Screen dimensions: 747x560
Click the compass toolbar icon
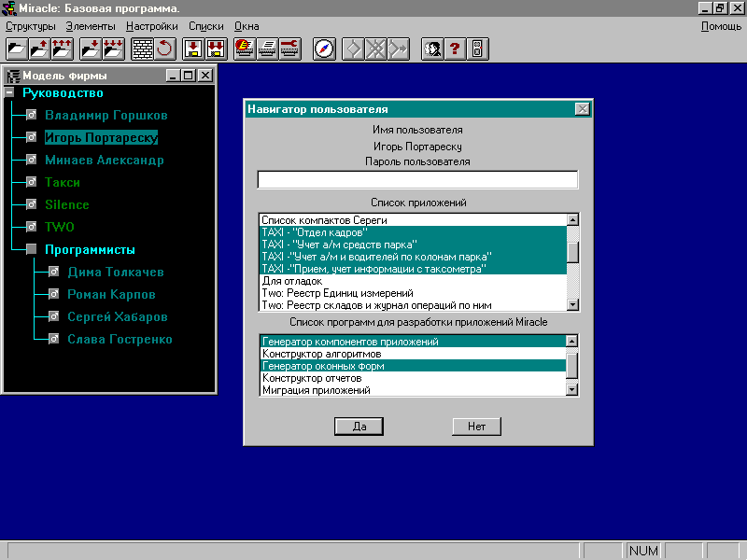[324, 49]
